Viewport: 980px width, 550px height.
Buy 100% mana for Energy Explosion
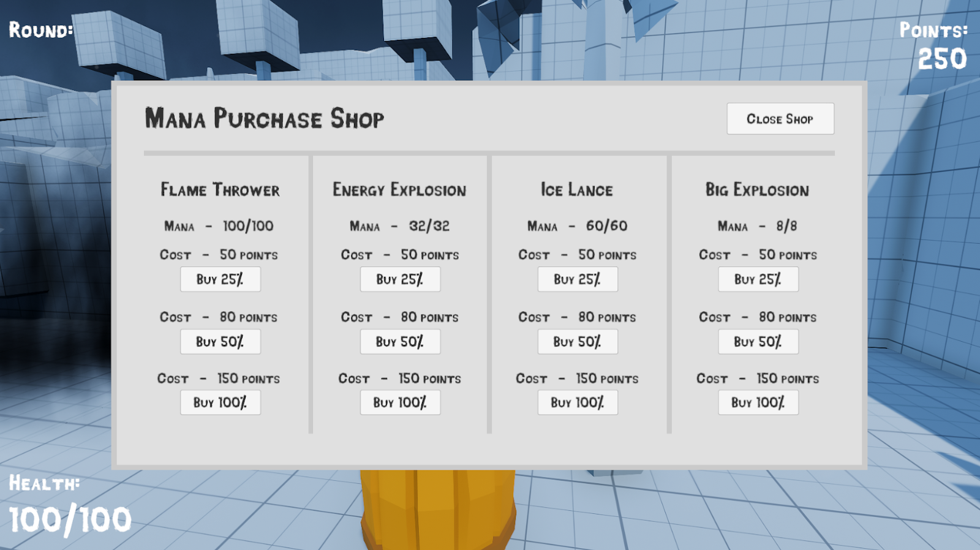pyautogui.click(x=400, y=402)
